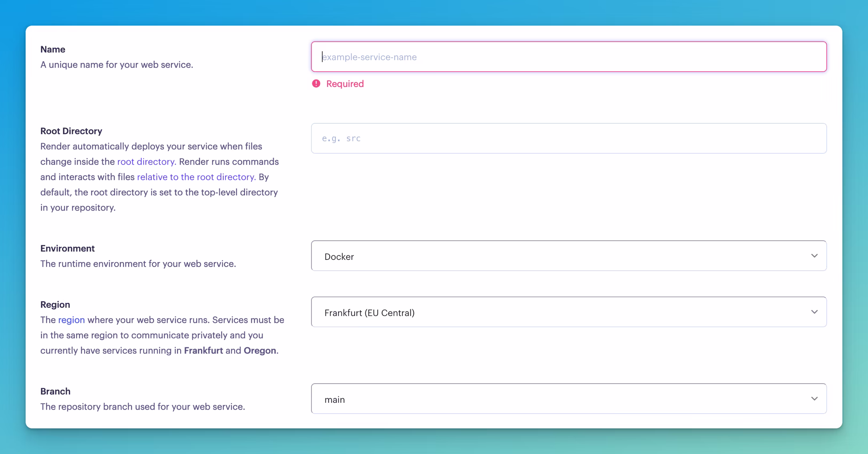This screenshot has width=868, height=454.
Task: Click the red error icon beside Required
Action: [x=316, y=84]
